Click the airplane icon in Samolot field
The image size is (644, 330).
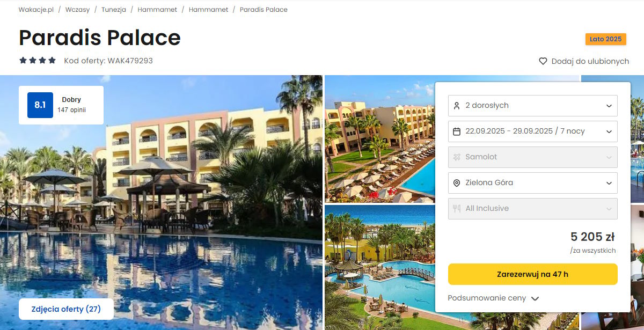[x=457, y=157]
